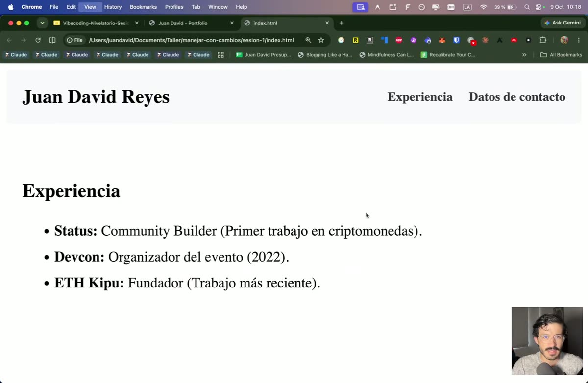The width and height of the screenshot is (588, 383).
Task: Click the Juan David Reyes site title
Action: coord(96,96)
